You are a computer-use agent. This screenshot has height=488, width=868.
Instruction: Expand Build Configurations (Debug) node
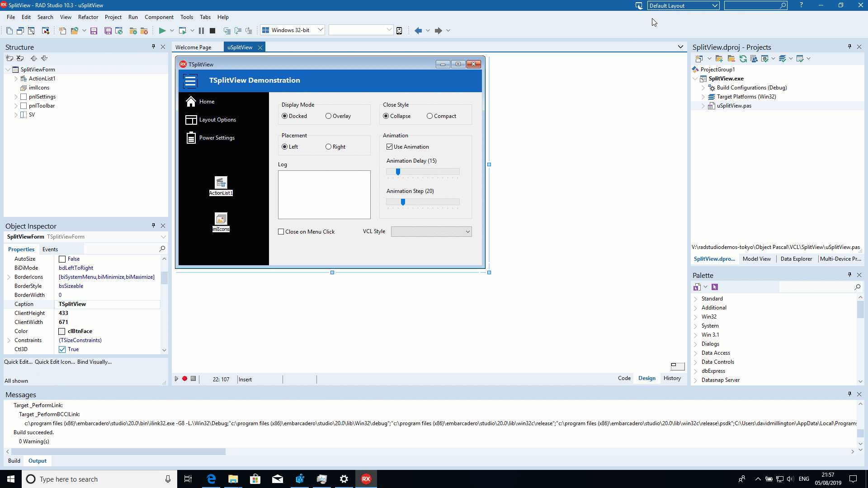click(703, 88)
